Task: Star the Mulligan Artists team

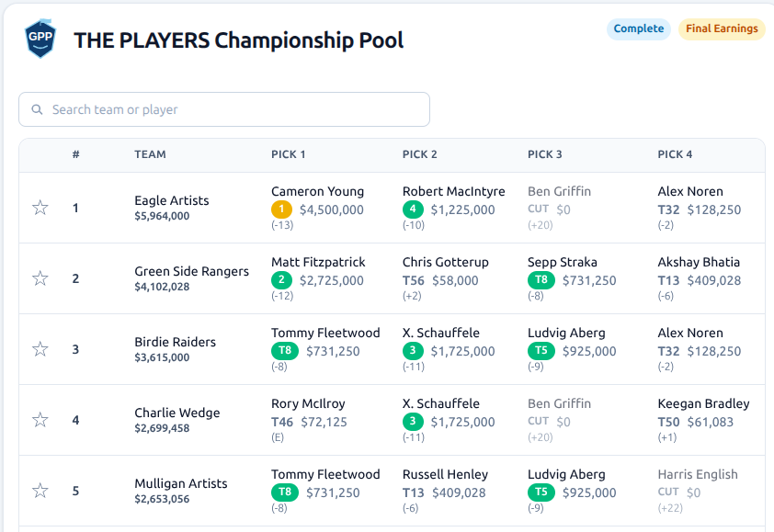Action: tap(40, 491)
